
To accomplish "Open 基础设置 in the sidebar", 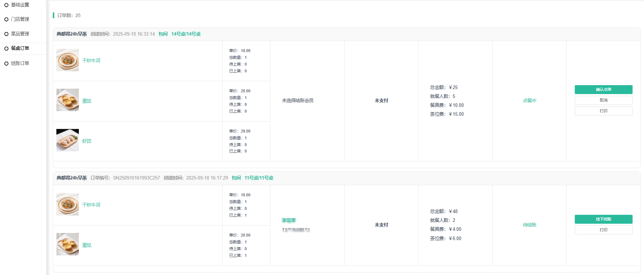I will 20,5.
